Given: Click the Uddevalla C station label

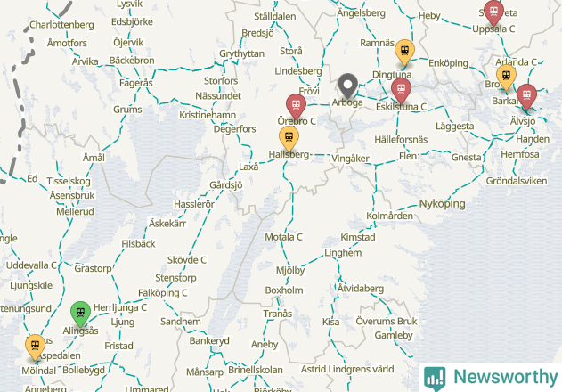Looking at the screenshot, I should [31, 265].
